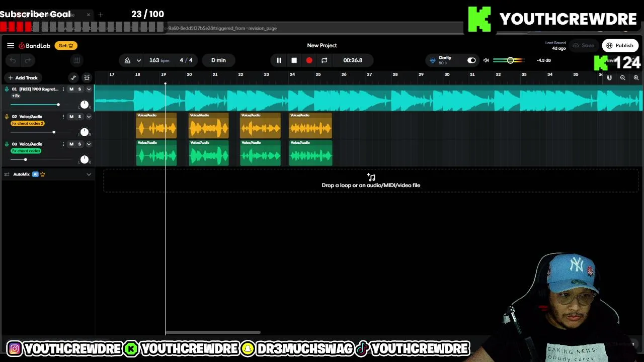This screenshot has width=644, height=362.
Task: Mute track 03 Voice/Audio
Action: (x=71, y=144)
